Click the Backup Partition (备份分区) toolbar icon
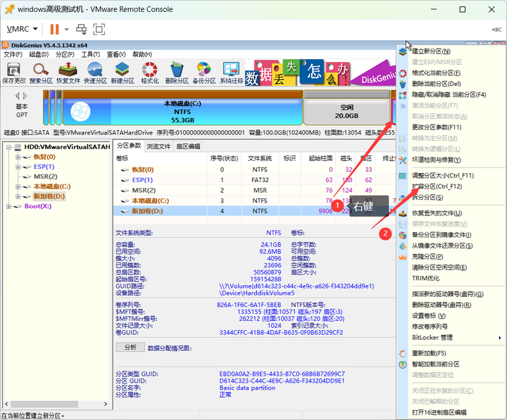The image size is (507, 420). pyautogui.click(x=204, y=72)
